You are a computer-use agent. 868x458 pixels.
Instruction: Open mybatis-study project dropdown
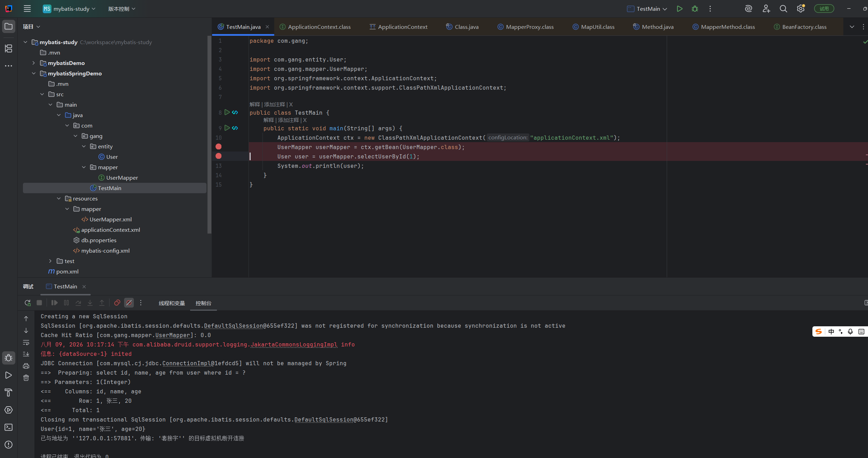[69, 9]
